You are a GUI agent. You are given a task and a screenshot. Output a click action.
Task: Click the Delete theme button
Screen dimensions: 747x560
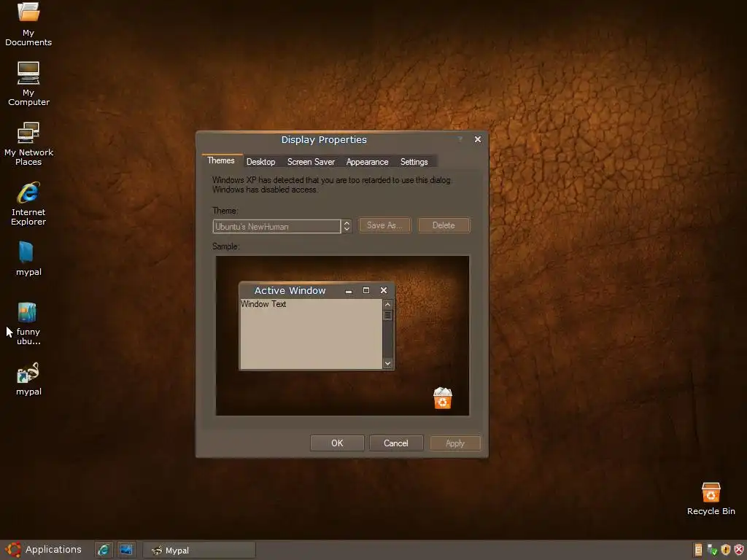(x=444, y=225)
